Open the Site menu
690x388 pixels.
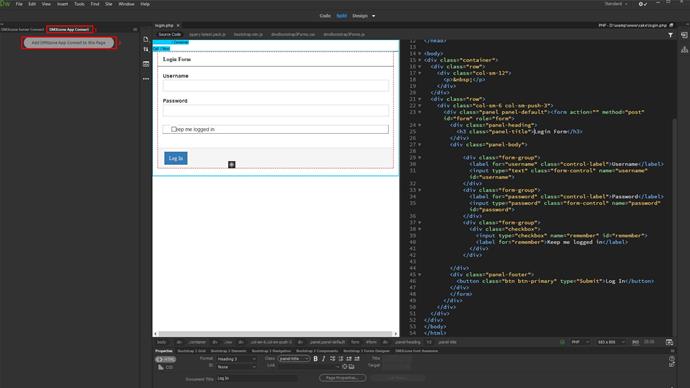[x=109, y=4]
